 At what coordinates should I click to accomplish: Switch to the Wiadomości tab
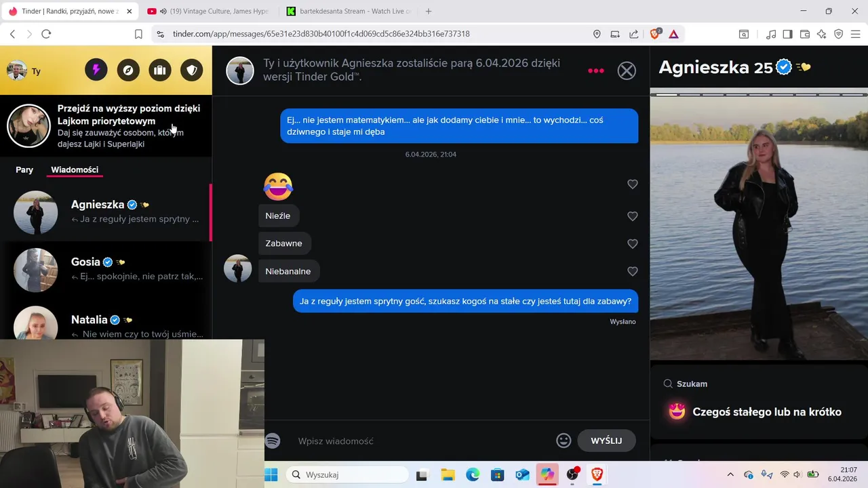point(75,169)
